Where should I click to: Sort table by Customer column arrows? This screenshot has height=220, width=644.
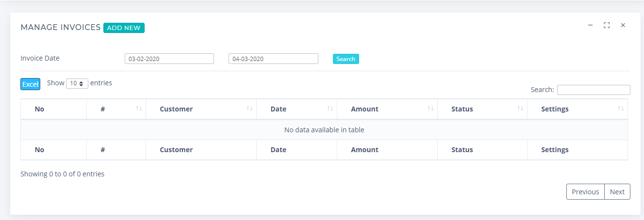[249, 109]
